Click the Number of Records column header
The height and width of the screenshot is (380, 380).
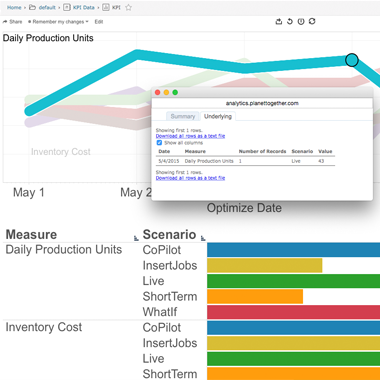point(262,151)
